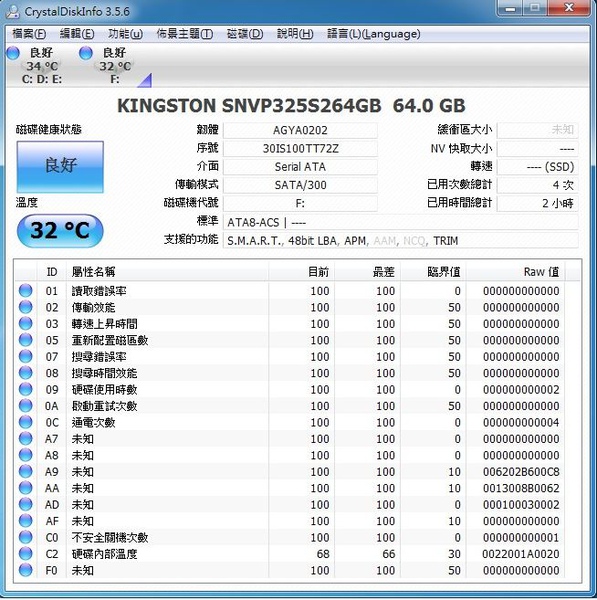This screenshot has width=597, height=600.
Task: Open the 檔案(F) menu
Action: pyautogui.click(x=29, y=34)
